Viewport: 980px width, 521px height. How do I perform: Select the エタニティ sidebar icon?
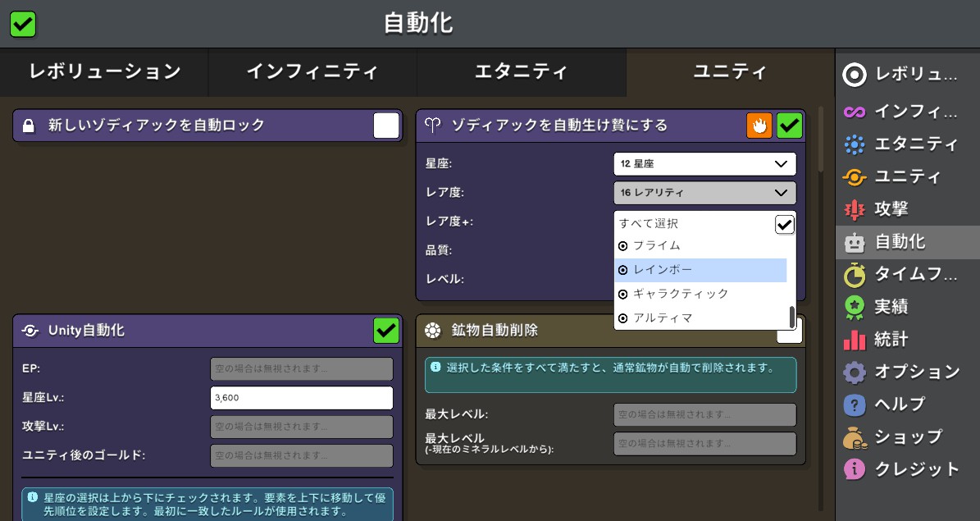coord(855,144)
